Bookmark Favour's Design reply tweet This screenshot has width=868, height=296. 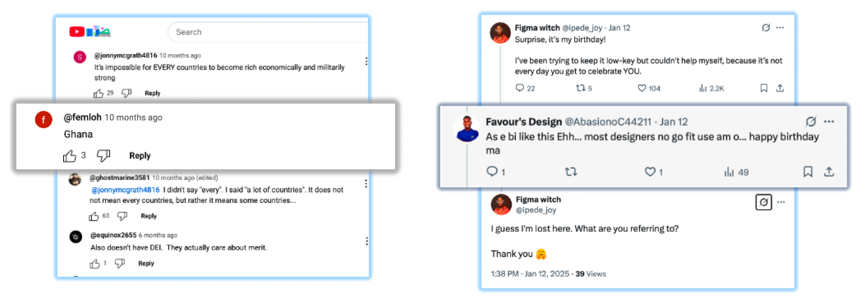point(808,172)
